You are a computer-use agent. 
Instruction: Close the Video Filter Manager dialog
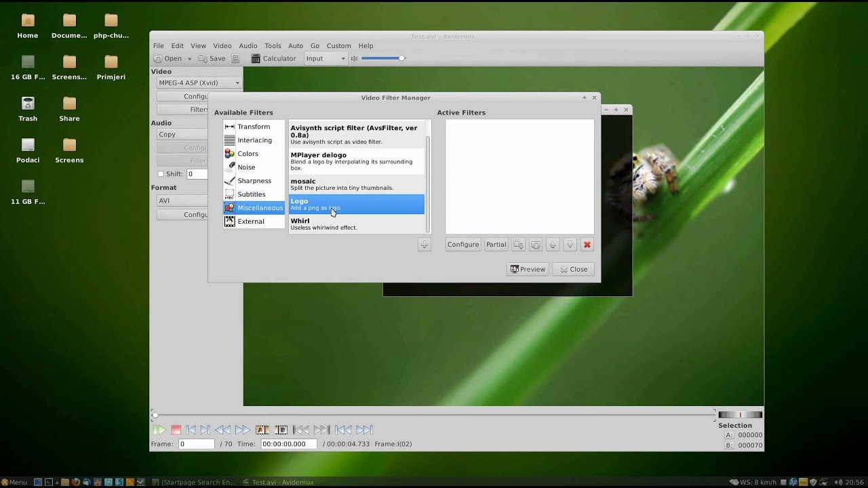(x=574, y=269)
